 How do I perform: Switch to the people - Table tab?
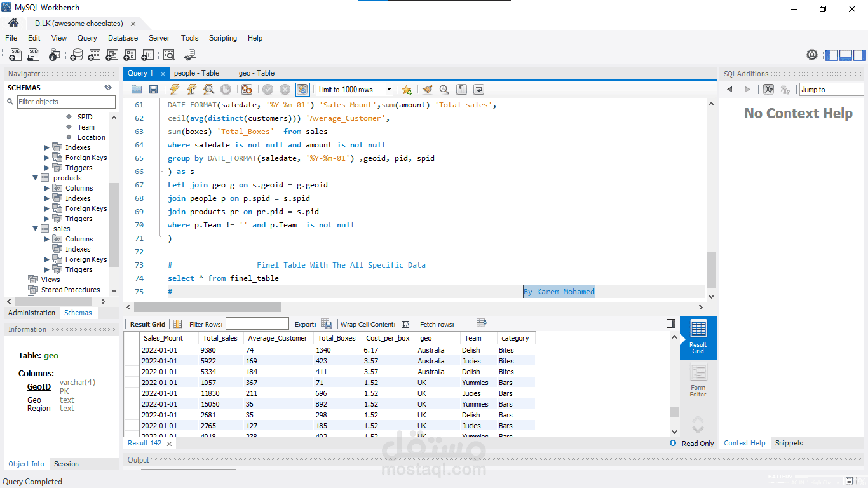[x=196, y=73]
